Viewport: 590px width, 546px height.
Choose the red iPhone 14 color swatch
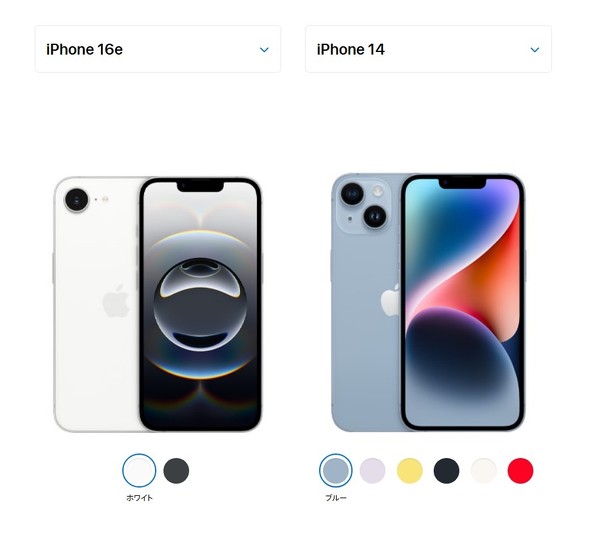point(520,470)
